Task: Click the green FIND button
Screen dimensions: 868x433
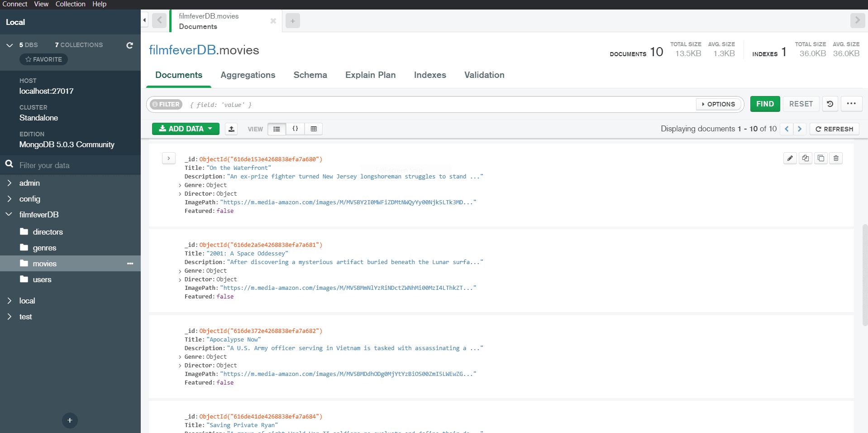Action: point(765,104)
